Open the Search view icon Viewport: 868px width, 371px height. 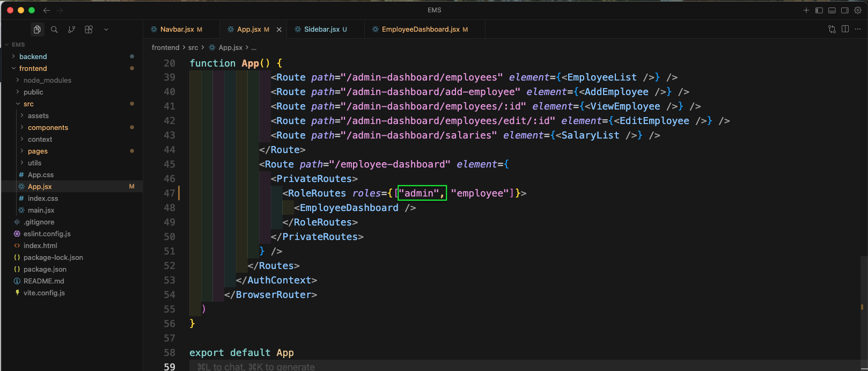click(54, 30)
